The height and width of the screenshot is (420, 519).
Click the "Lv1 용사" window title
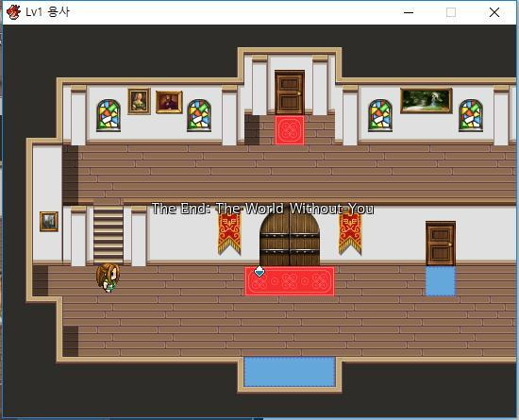coord(48,12)
